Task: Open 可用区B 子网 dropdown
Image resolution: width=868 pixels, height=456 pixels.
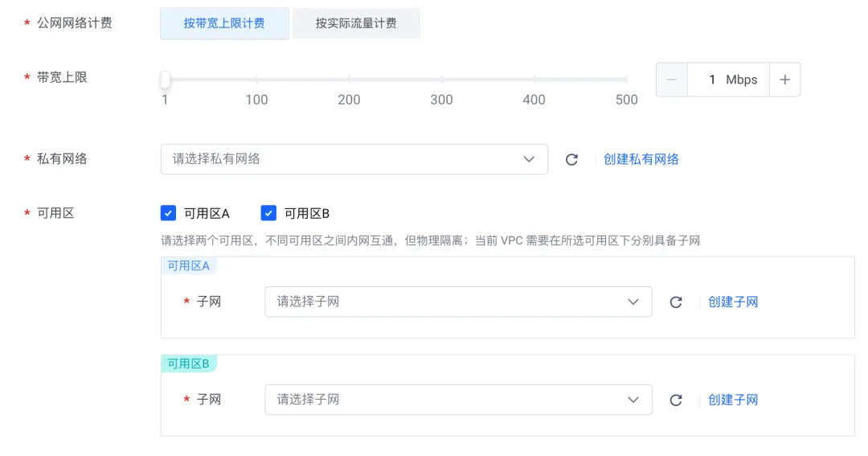Action: tap(458, 400)
